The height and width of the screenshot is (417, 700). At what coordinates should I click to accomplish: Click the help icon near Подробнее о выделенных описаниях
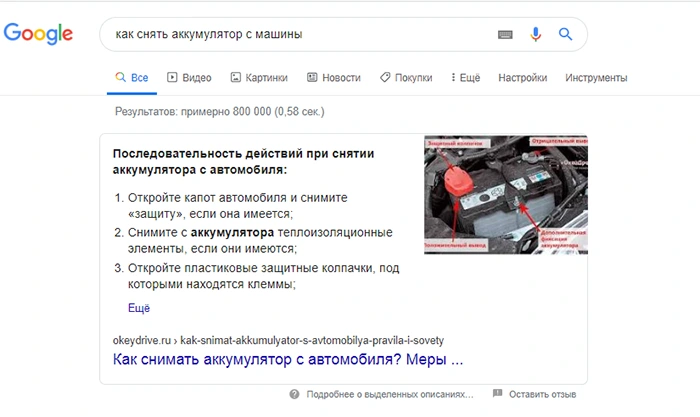point(294,394)
